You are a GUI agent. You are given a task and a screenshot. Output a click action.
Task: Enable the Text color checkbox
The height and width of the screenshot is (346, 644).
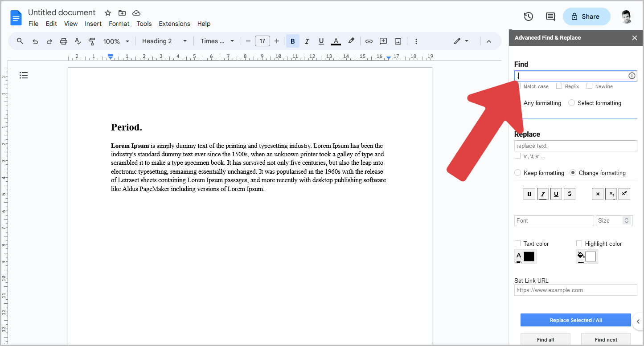click(x=517, y=243)
